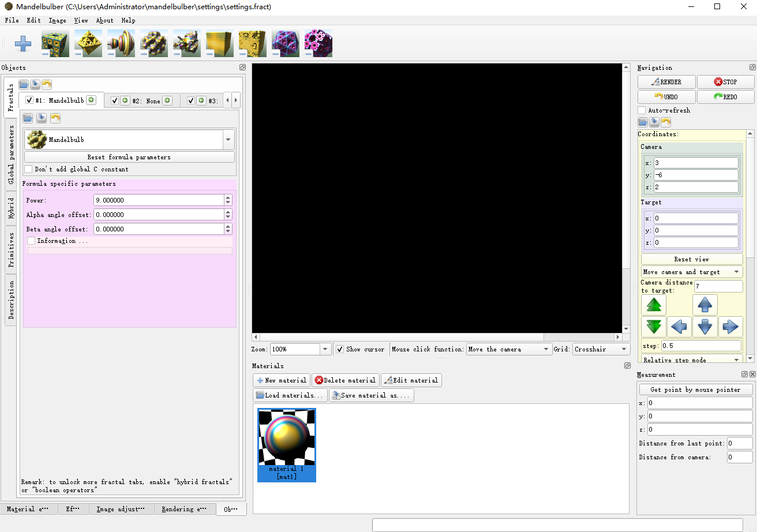Move camera down with blue down arrow
The width and height of the screenshot is (757, 532).
pos(705,327)
